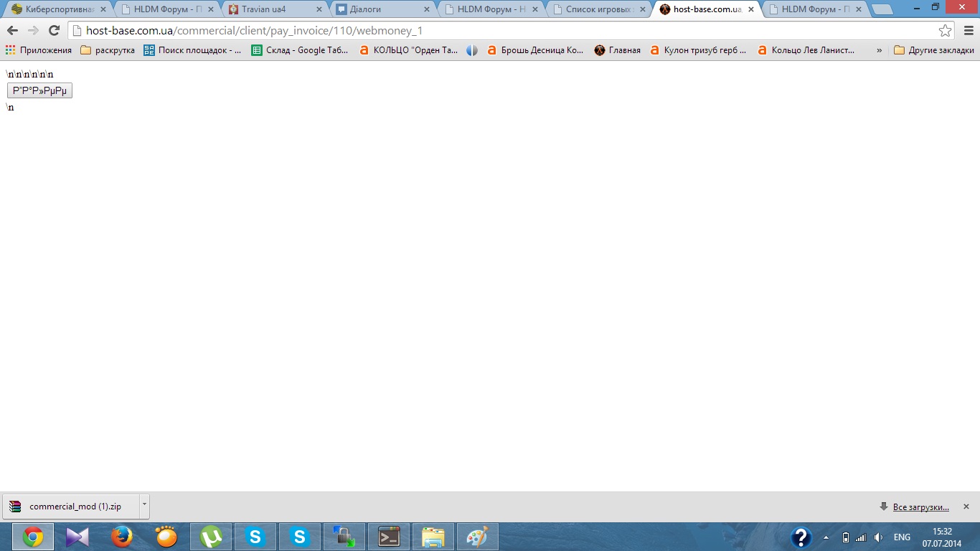Adjust volume via speaker tray icon
Viewport: 980px width, 551px height.
(x=878, y=537)
